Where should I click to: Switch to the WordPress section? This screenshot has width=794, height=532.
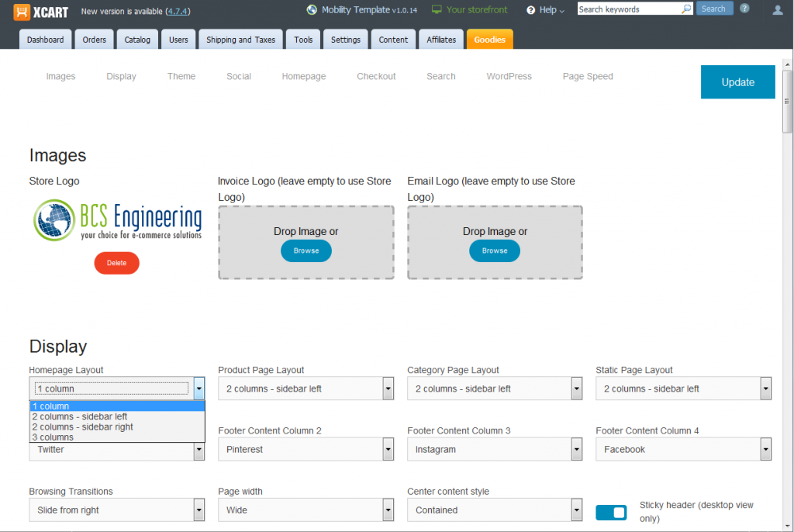pos(509,76)
